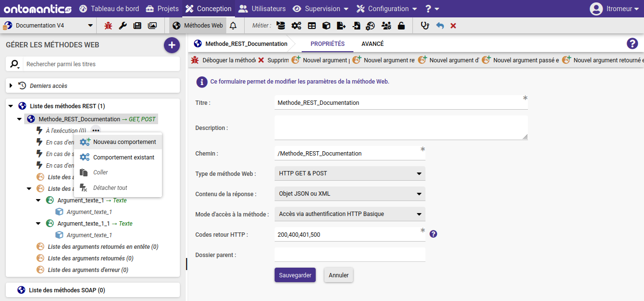
Task: Select Liste des arguments retournés en entête (0)
Action: point(103,247)
